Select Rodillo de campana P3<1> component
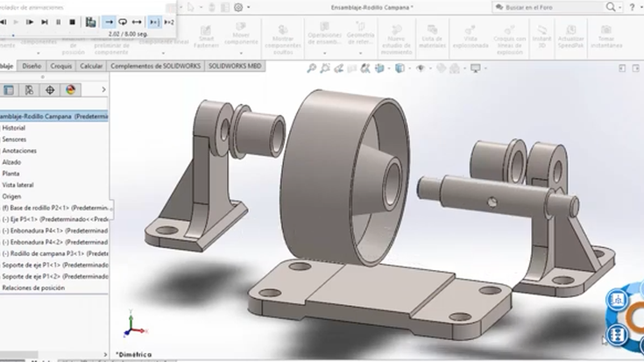The image size is (644, 362). coord(55,253)
